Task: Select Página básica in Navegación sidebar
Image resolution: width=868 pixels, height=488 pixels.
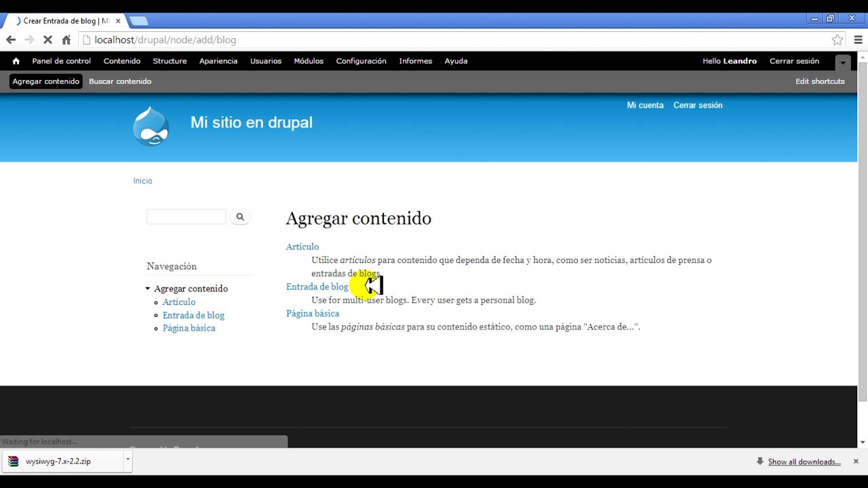Action: (189, 328)
